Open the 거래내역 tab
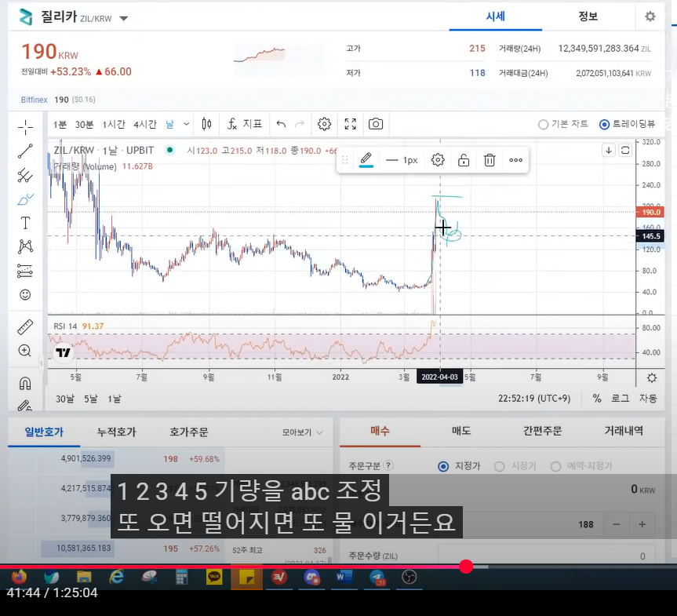This screenshot has width=677, height=616. click(x=624, y=431)
